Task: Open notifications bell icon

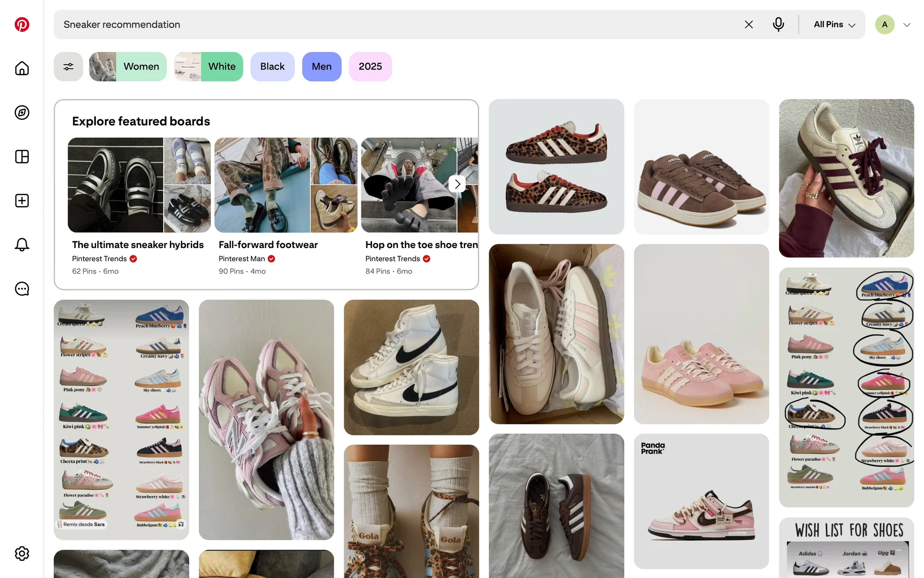Action: click(22, 245)
